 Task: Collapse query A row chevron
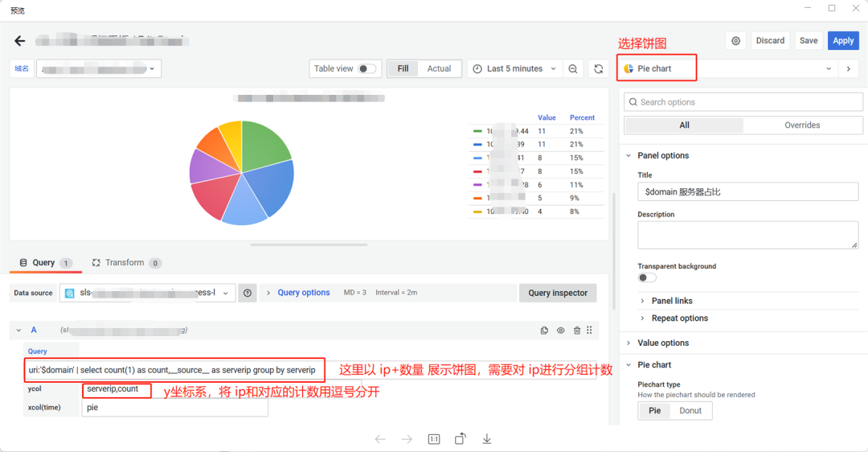click(18, 330)
